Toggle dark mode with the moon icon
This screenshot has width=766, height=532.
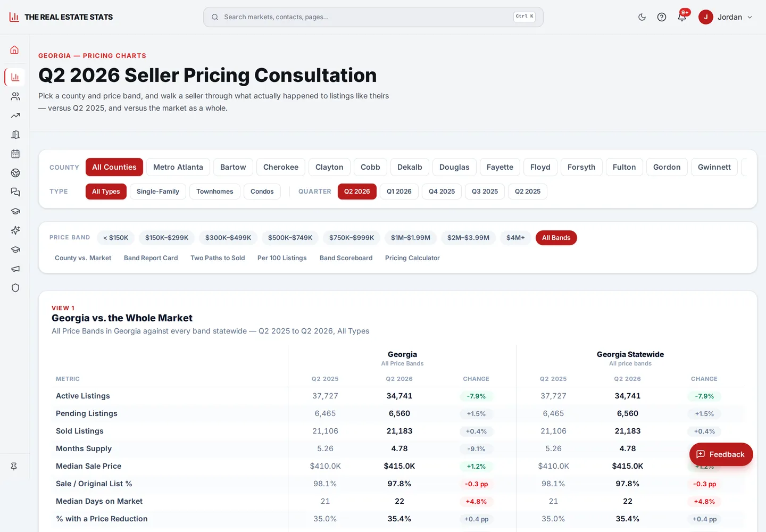[x=642, y=17]
